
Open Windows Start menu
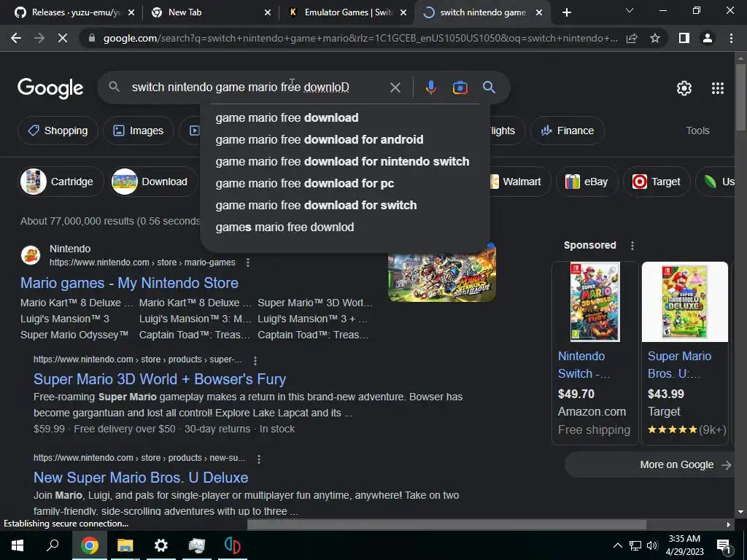[x=18, y=545]
